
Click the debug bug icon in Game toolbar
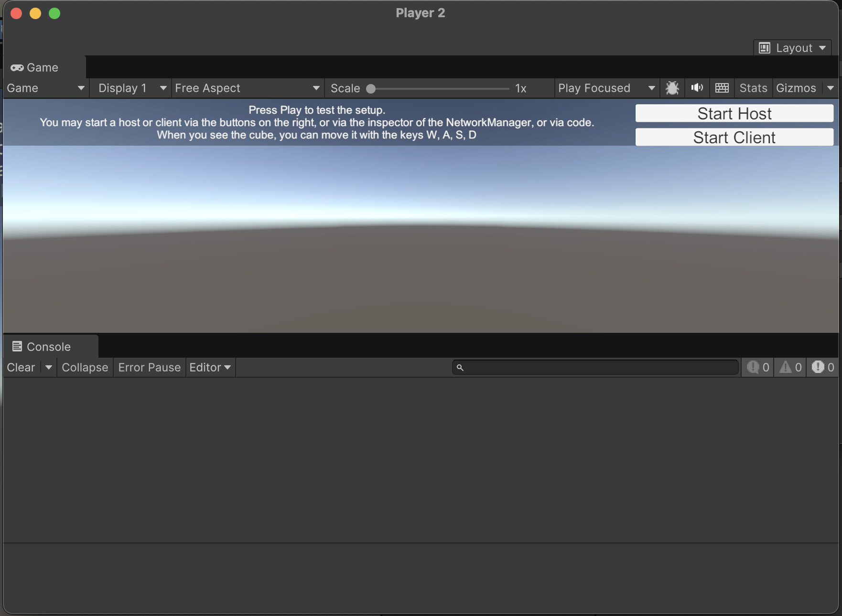(x=672, y=88)
